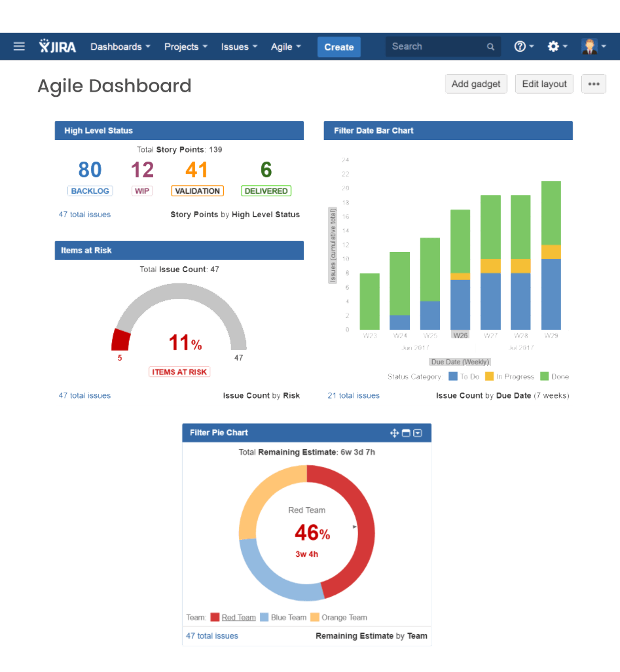Select the Dashboards menu

(x=120, y=46)
